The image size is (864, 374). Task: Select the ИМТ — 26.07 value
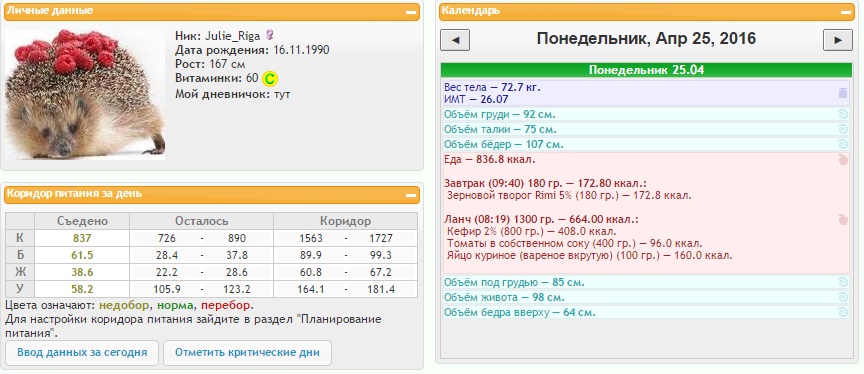tap(476, 100)
